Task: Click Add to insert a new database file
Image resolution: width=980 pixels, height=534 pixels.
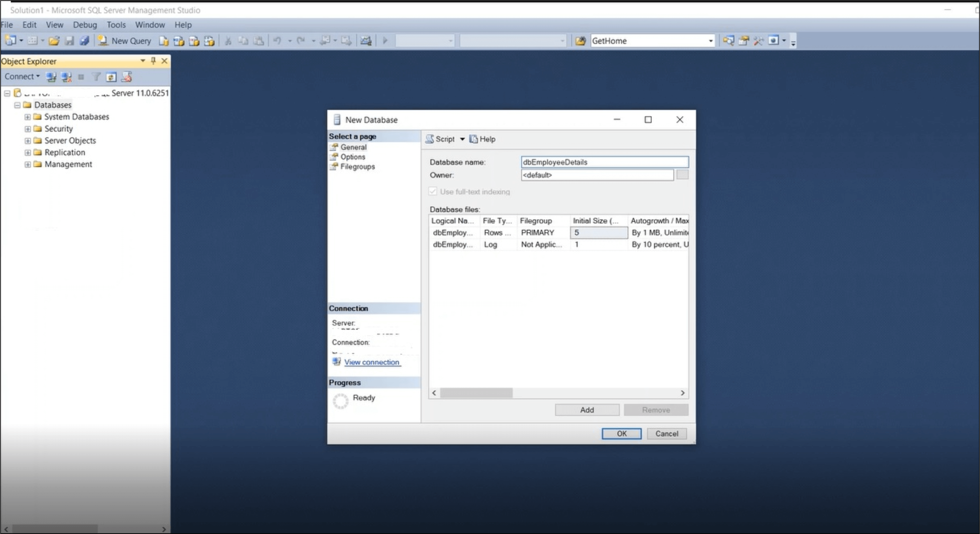Action: (x=587, y=410)
